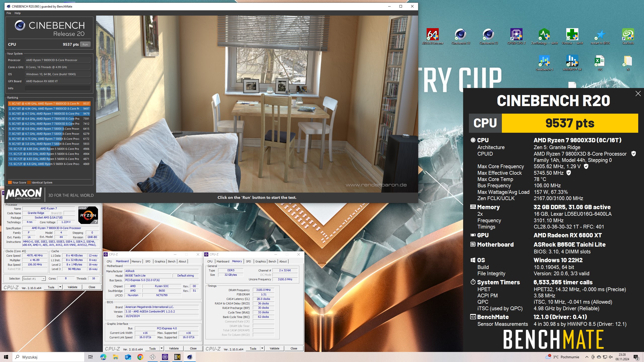Open SeaTools desktop icon
The width and height of the screenshot is (644, 362).
click(x=628, y=36)
